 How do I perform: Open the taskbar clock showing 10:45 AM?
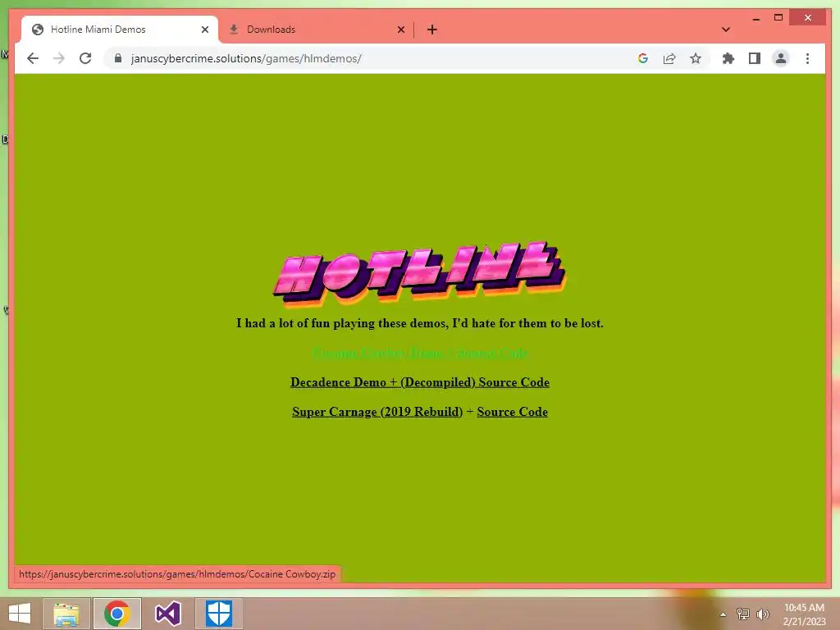pyautogui.click(x=804, y=614)
